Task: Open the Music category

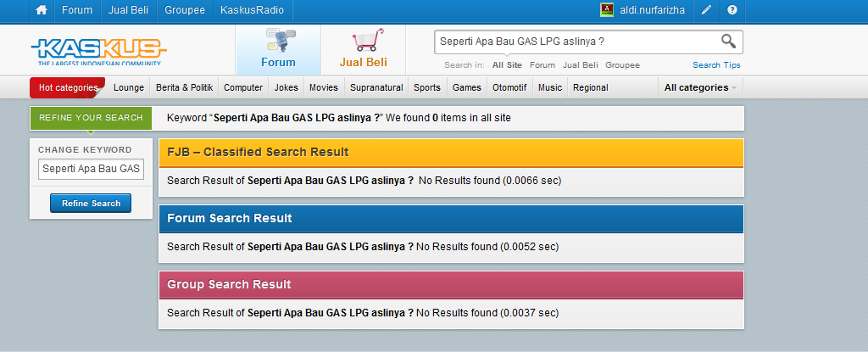Action: point(549,87)
